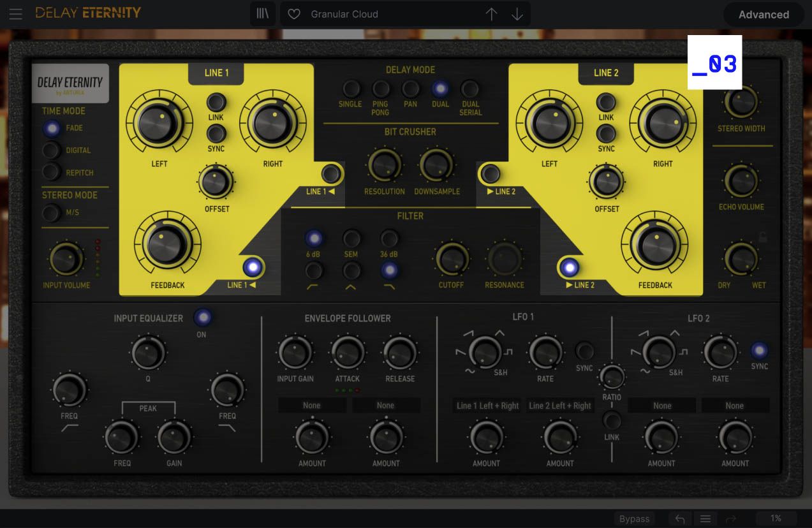Click the LFO 1 waveform selector knob

pyautogui.click(x=485, y=352)
